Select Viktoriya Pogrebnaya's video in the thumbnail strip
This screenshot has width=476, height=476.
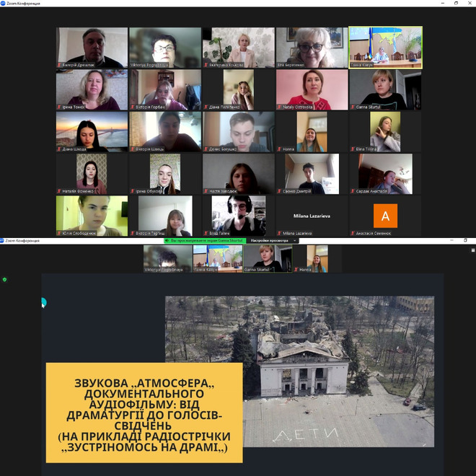point(167,258)
